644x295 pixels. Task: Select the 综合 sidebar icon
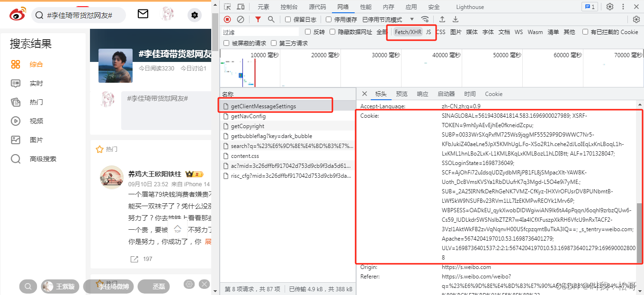point(16,64)
